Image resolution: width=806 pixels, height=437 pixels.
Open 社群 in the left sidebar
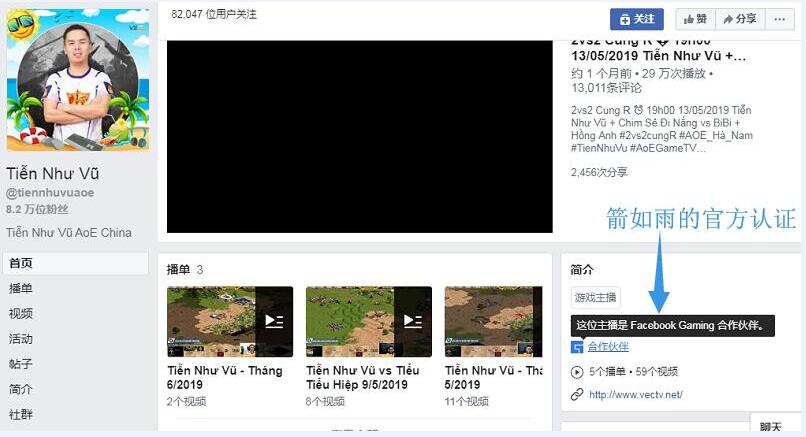[x=21, y=414]
